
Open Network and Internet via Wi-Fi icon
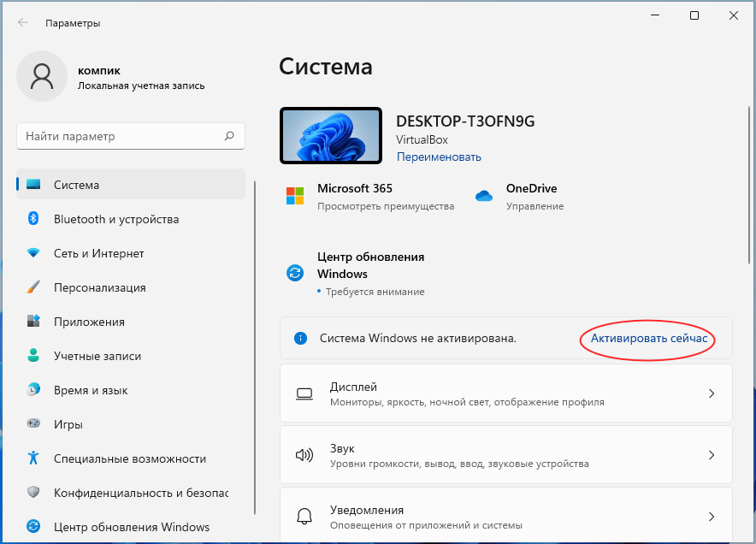coord(33,253)
